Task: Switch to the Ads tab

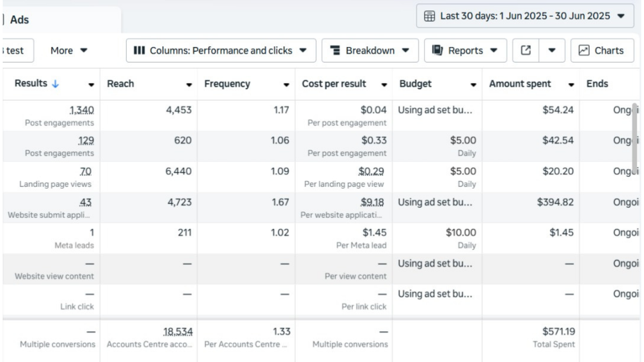Action: coord(19,20)
